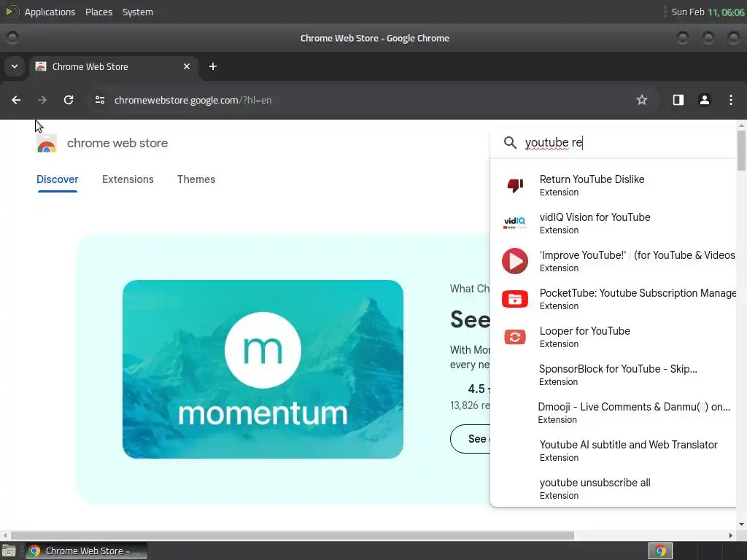Click the show desktop icon in taskbar
The height and width of the screenshot is (560, 747).
click(9, 551)
